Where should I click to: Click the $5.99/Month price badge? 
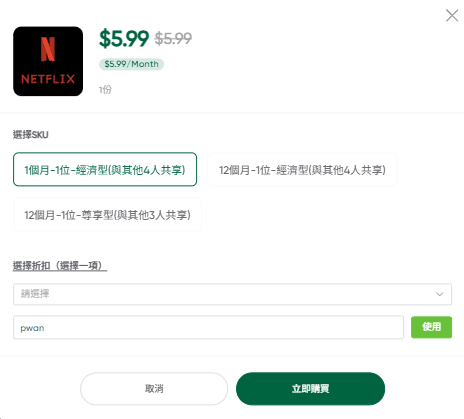coord(131,64)
